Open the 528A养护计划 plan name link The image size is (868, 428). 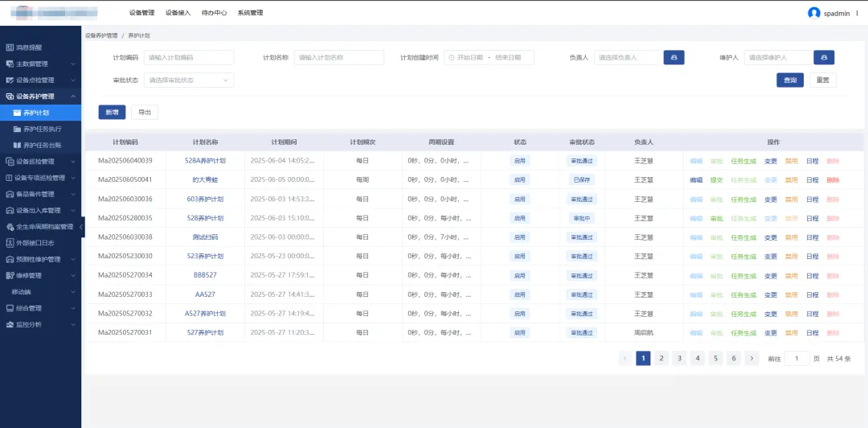click(205, 162)
